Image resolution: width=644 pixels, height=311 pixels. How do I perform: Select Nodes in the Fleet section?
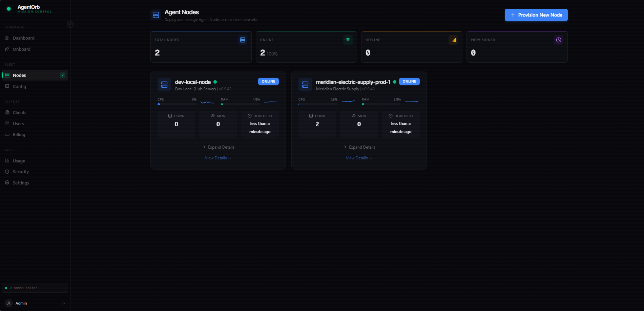[x=35, y=75]
